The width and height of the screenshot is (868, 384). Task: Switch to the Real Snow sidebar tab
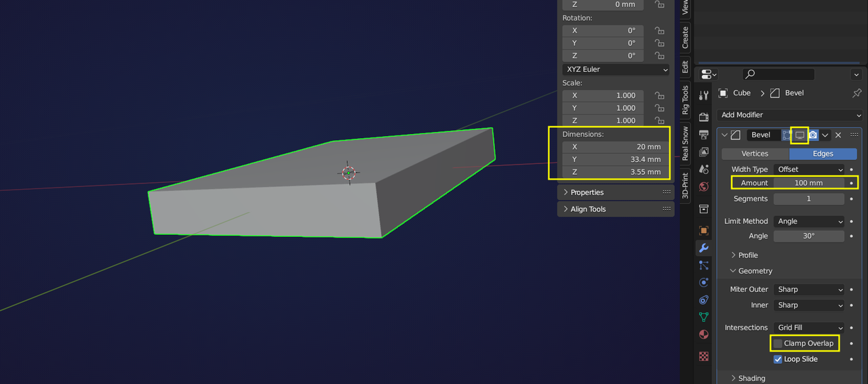685,144
